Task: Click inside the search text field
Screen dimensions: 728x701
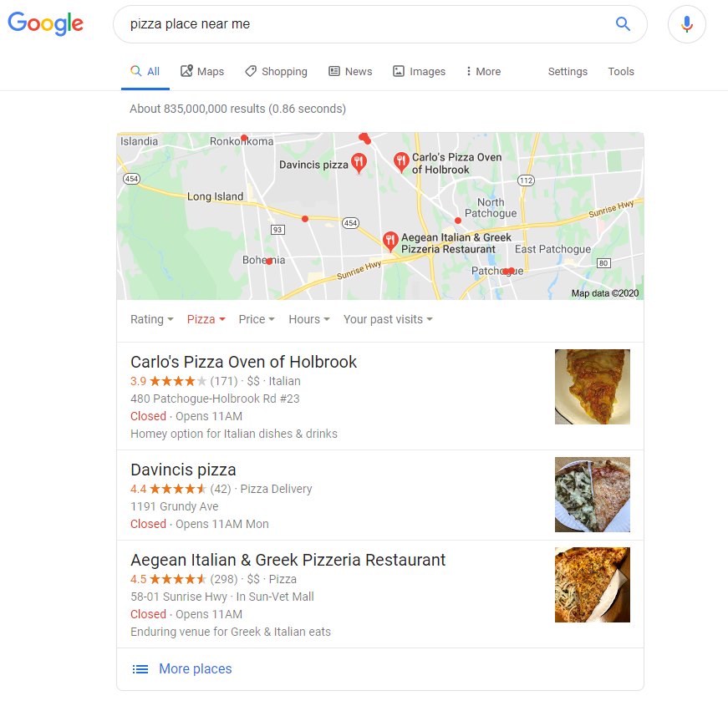Action: 367,24
